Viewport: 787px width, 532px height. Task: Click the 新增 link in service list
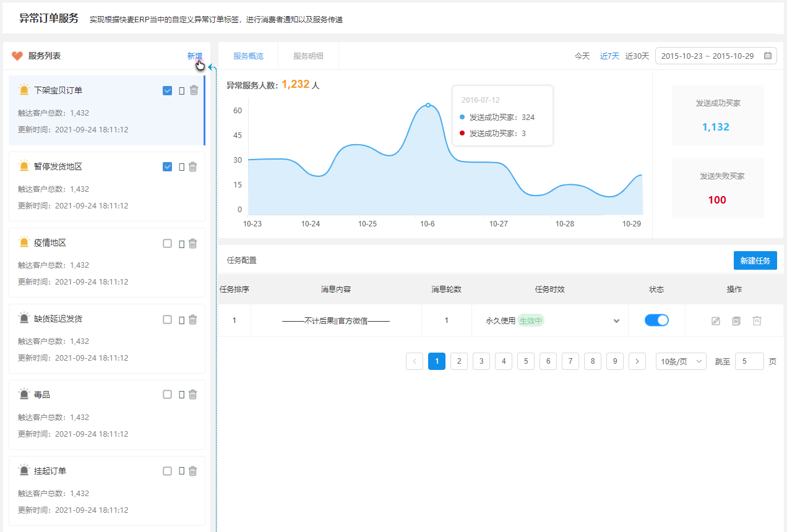point(195,56)
